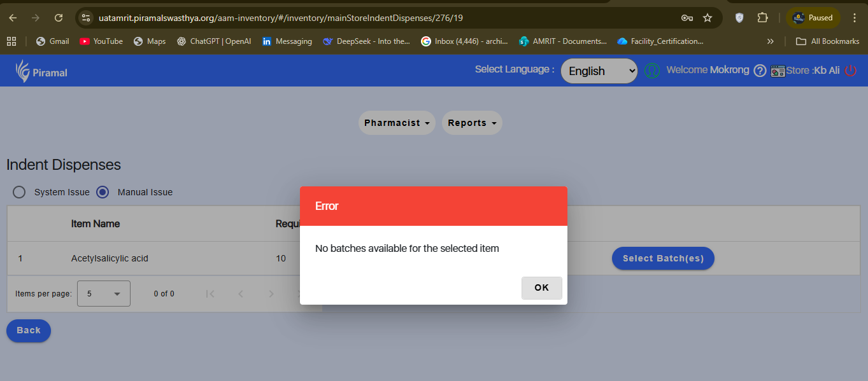Open the YouTube bookmark
This screenshot has width=868, height=381.
coord(101,41)
